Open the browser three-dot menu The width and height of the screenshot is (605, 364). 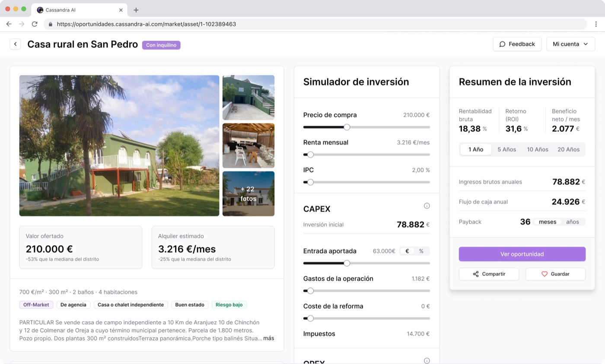click(x=596, y=24)
